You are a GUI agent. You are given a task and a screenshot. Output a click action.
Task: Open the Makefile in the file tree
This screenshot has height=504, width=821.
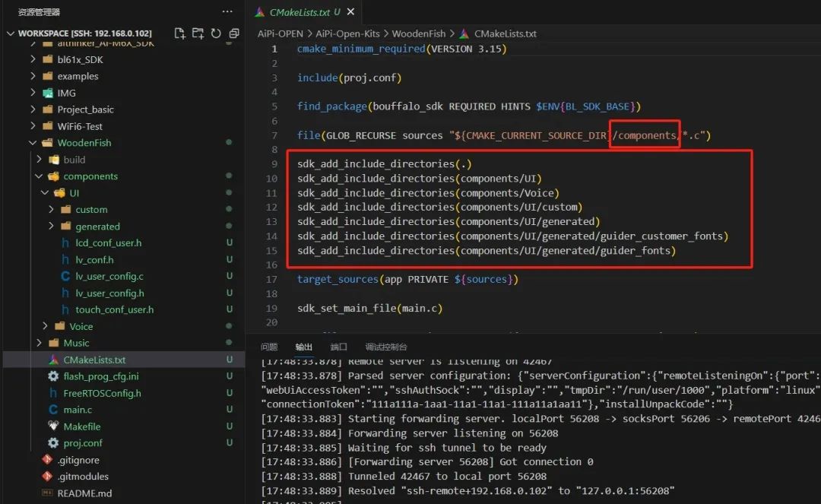click(81, 426)
